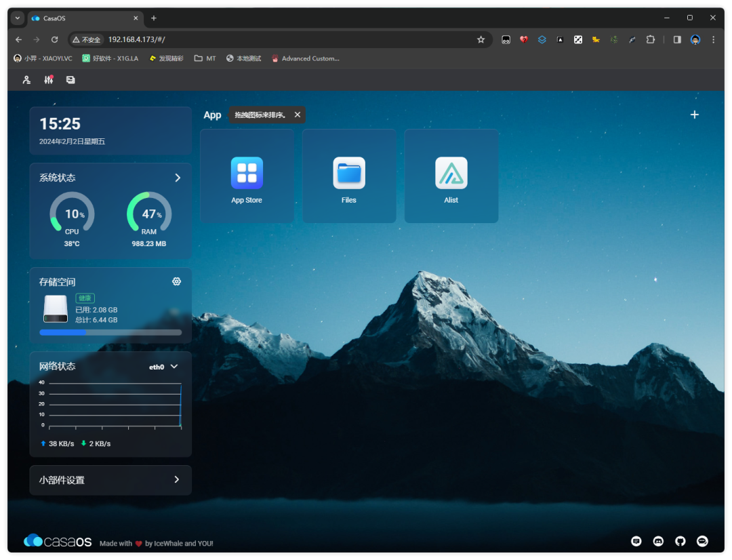Toggle the browser side panel
This screenshot has height=560, width=732.
click(677, 39)
